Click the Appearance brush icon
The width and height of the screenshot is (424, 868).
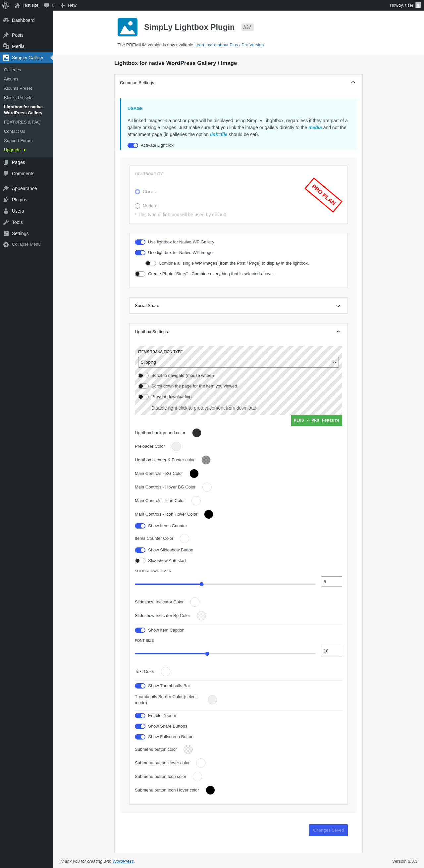[x=6, y=188]
